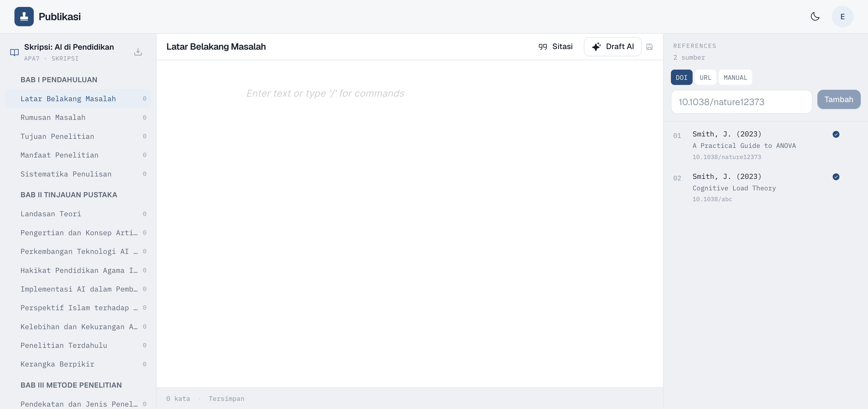Switch to the URL reference tab
The width and height of the screenshot is (868, 409).
[x=705, y=77]
